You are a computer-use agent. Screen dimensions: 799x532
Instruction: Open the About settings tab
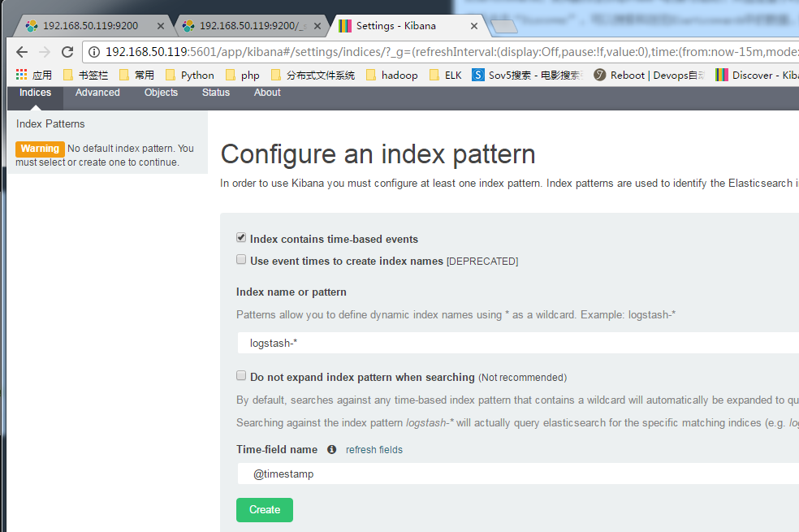(x=267, y=93)
